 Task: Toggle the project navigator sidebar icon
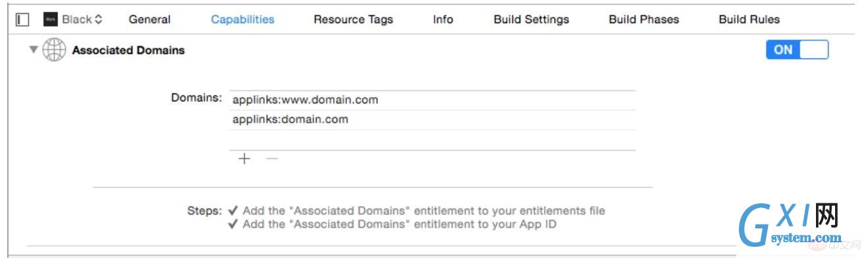tap(22, 20)
